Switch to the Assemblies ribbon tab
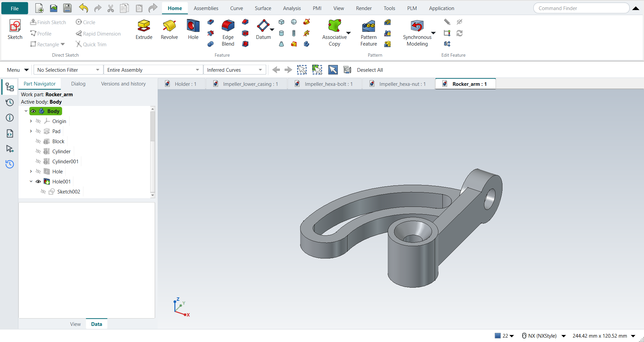644x342 pixels. tap(206, 8)
